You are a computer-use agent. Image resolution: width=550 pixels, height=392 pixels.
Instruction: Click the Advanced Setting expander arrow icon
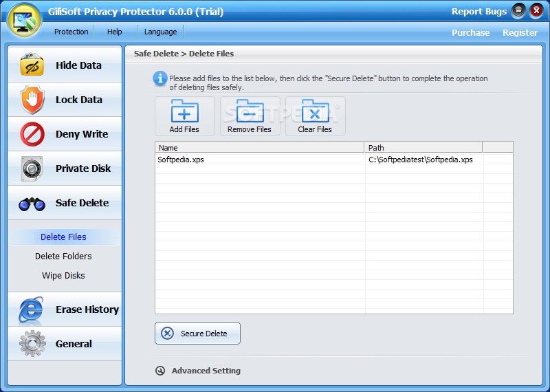tap(160, 371)
